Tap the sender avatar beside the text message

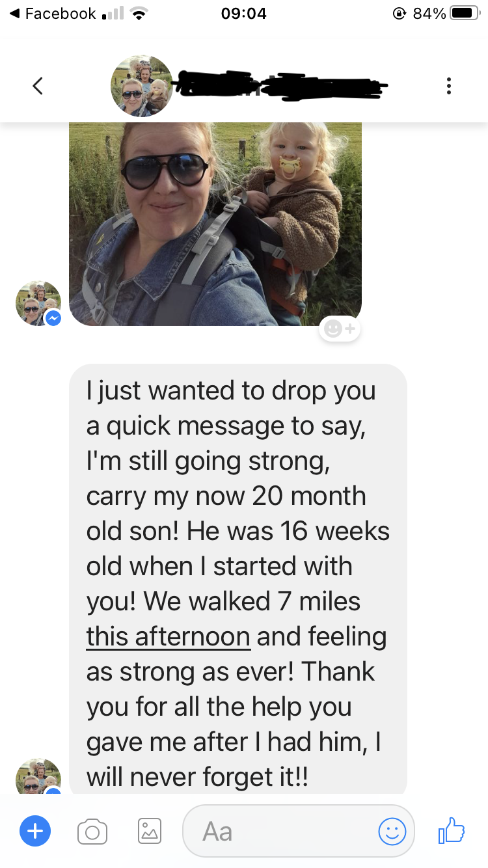38,776
